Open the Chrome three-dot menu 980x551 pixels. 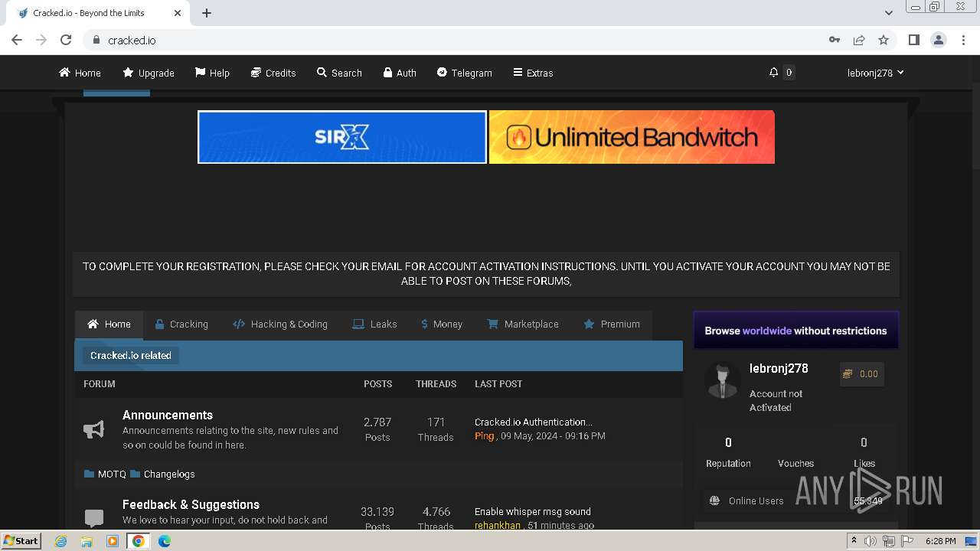tap(963, 40)
